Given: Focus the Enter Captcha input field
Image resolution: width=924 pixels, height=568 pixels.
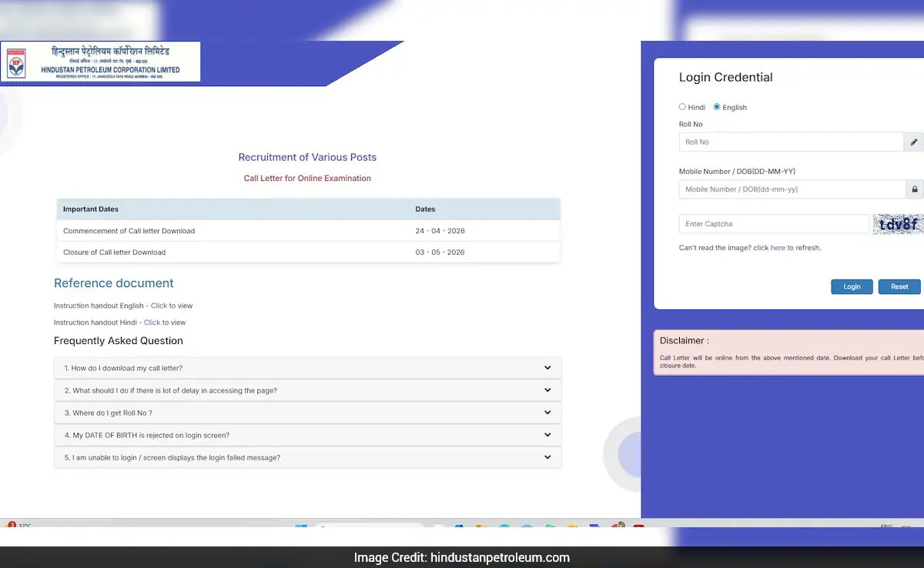Looking at the screenshot, I should tap(773, 224).
